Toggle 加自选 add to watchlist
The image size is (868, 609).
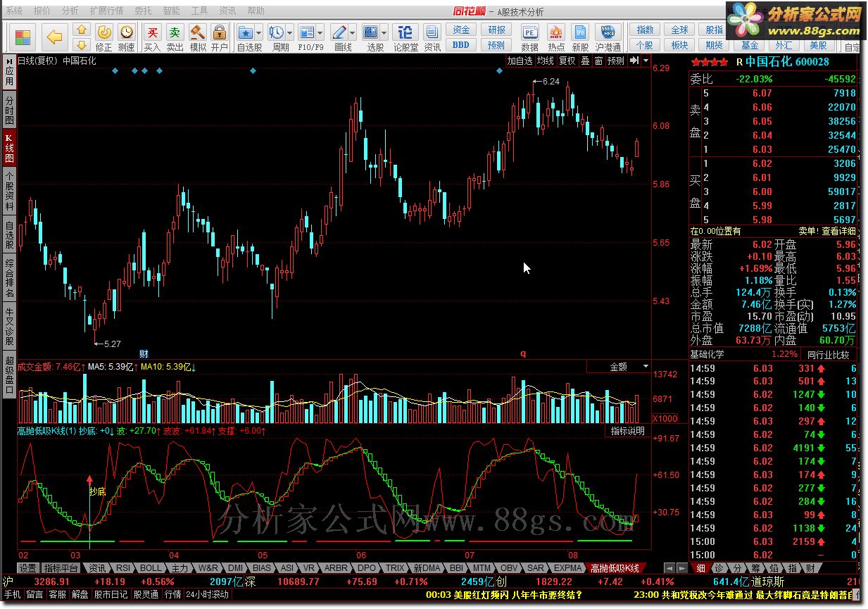pyautogui.click(x=520, y=61)
